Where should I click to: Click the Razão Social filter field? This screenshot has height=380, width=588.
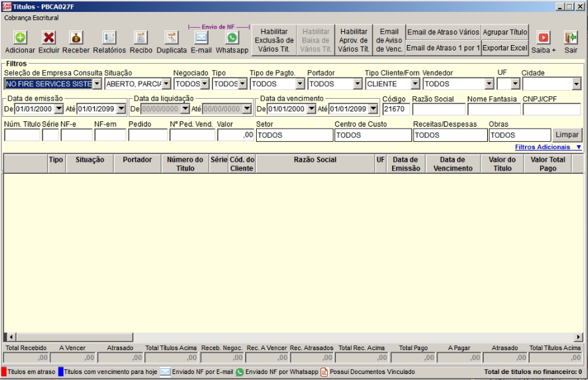(439, 109)
